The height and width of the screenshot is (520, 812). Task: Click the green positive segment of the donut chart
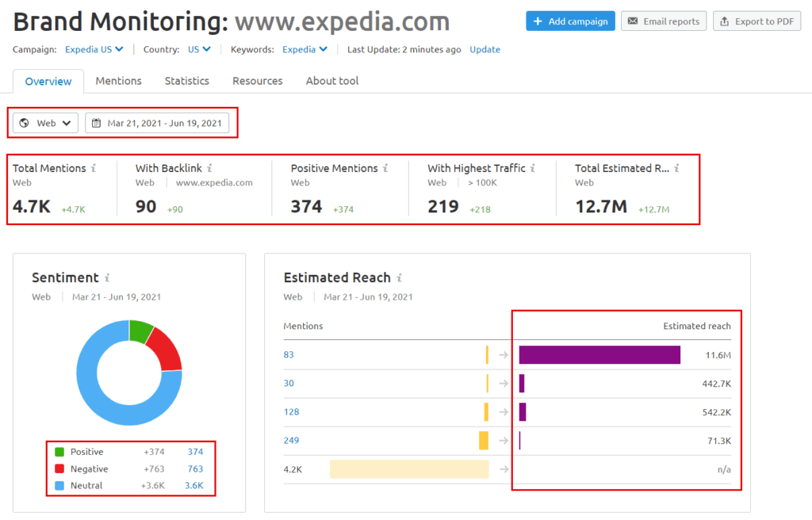tap(140, 331)
